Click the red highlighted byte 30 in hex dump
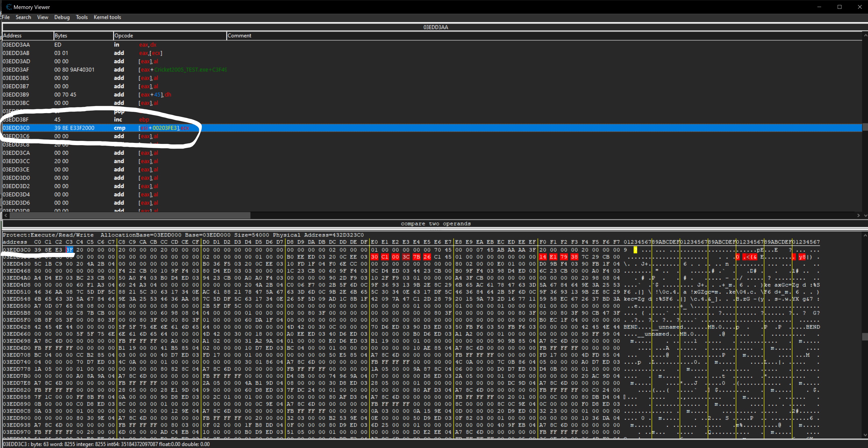The image size is (868, 448). coord(374,257)
